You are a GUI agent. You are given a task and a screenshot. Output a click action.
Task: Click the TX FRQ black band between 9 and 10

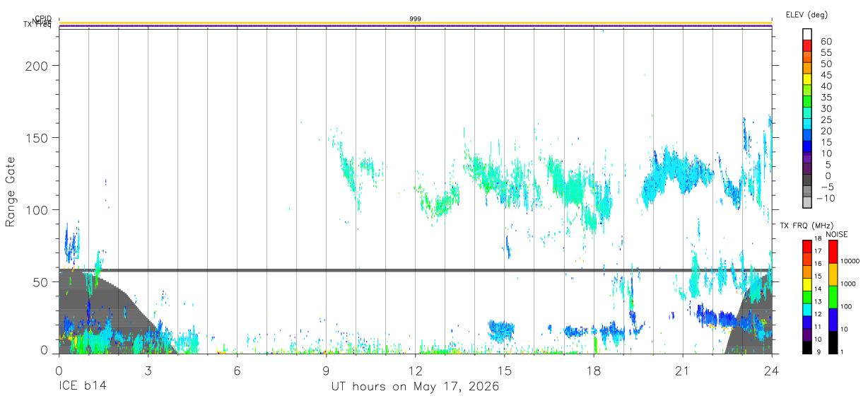point(807,347)
